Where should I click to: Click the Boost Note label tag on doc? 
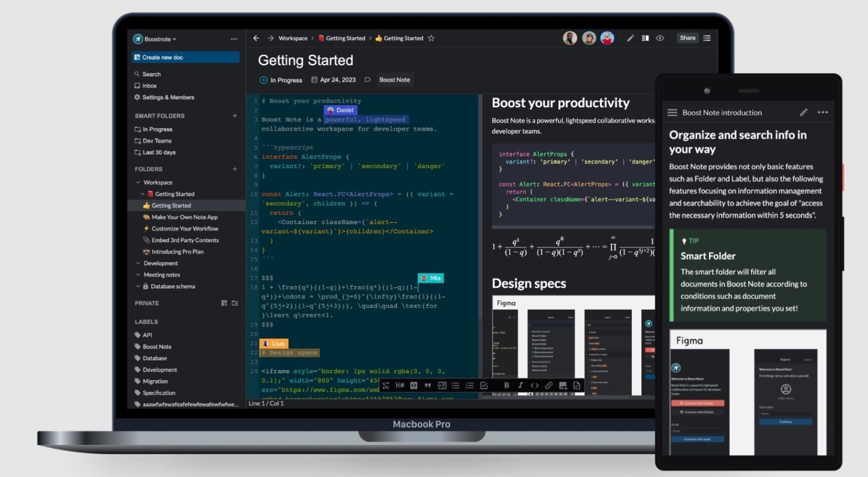(x=395, y=80)
